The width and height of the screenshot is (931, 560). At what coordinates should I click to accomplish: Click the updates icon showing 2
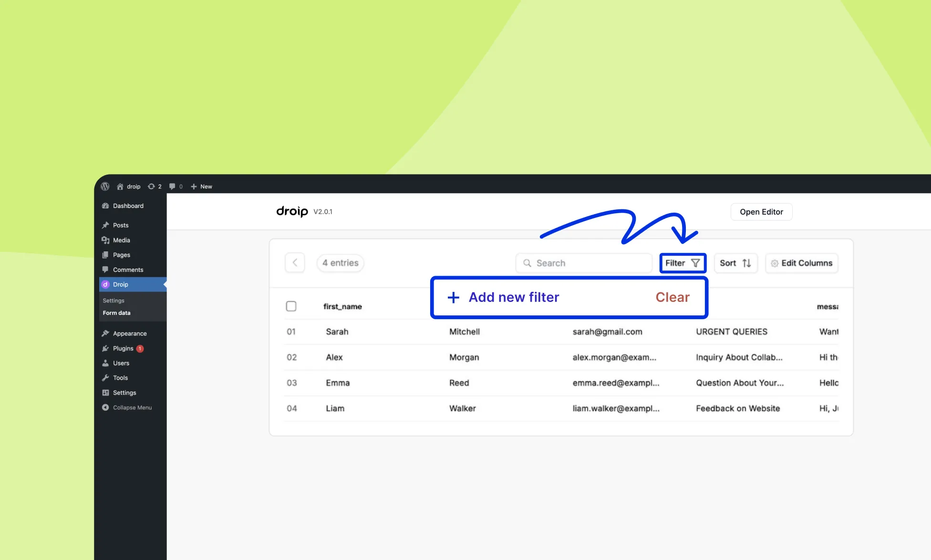[155, 187]
